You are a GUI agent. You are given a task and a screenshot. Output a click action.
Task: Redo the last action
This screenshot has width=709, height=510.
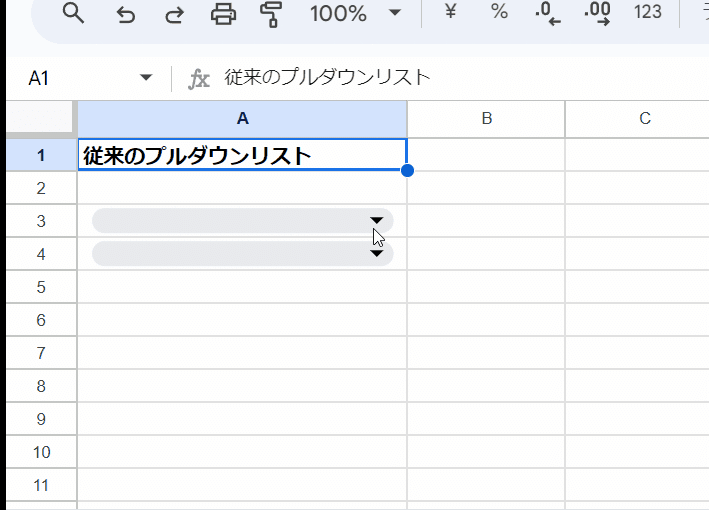coord(175,14)
